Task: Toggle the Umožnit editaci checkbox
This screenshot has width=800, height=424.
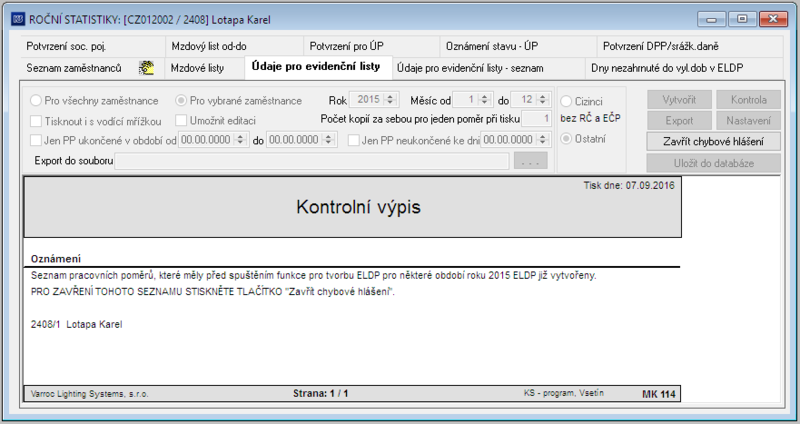Action: point(181,120)
